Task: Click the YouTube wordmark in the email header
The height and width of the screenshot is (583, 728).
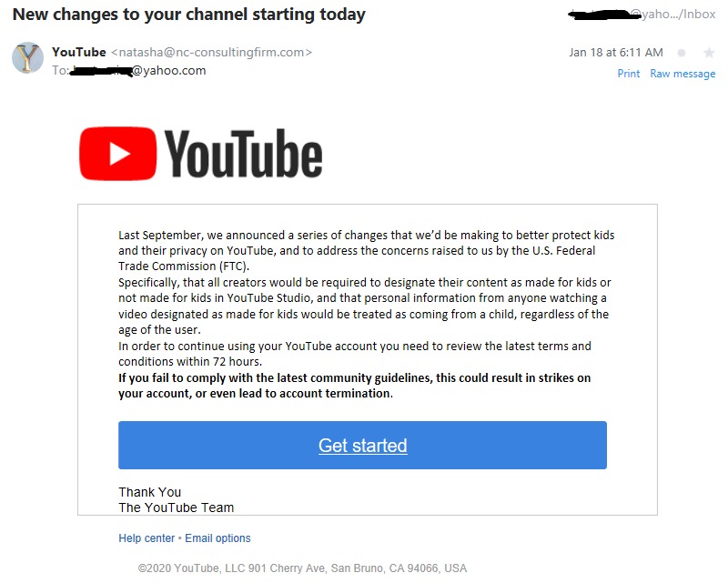Action: point(243,154)
